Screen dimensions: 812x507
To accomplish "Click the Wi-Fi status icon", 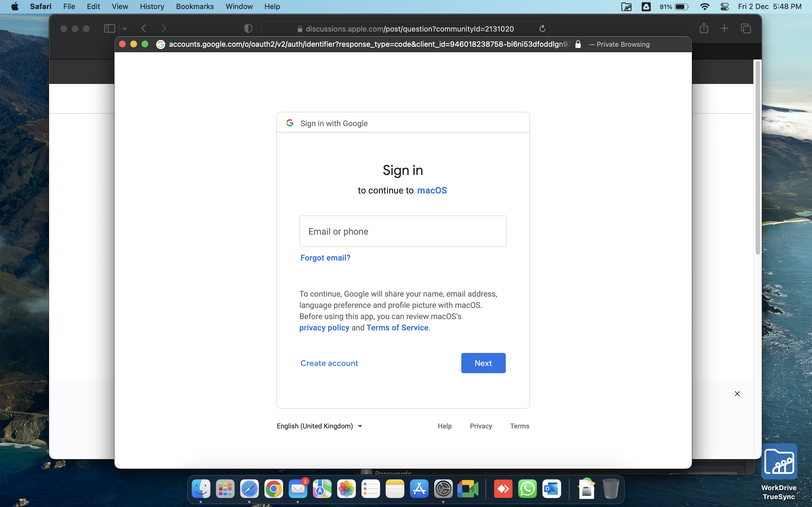I will pyautogui.click(x=705, y=7).
